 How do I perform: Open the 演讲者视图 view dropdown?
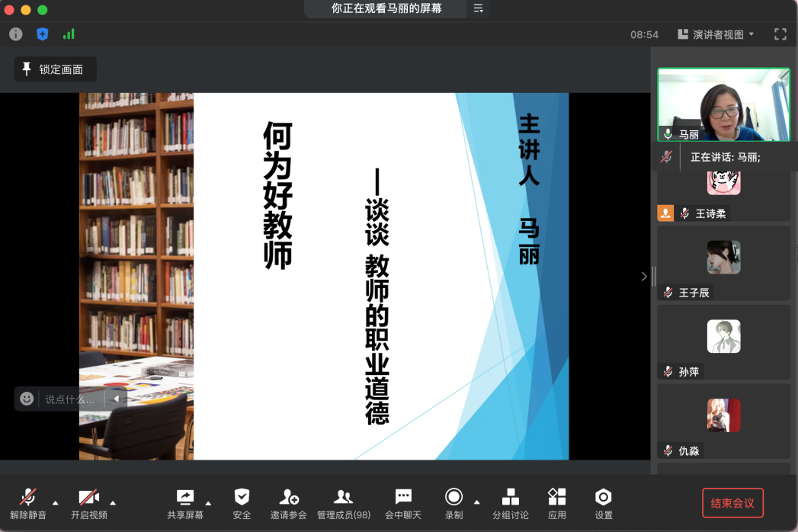click(x=716, y=34)
